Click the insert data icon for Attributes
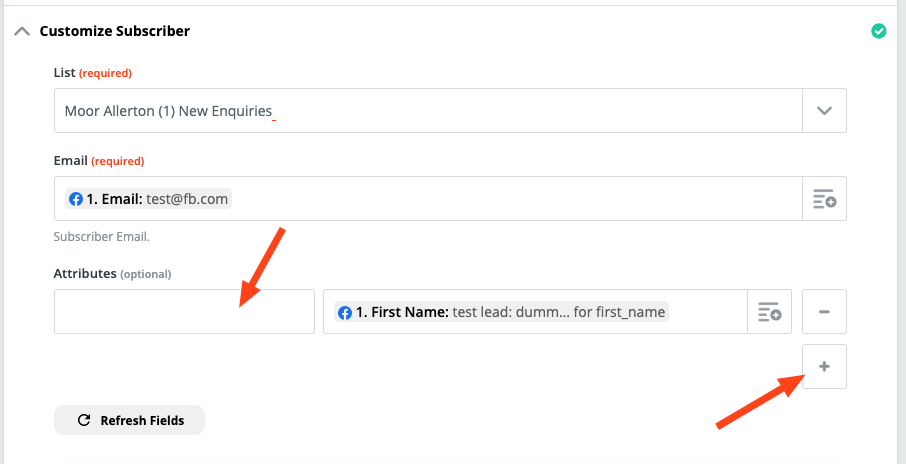This screenshot has height=464, width=906. [x=769, y=312]
